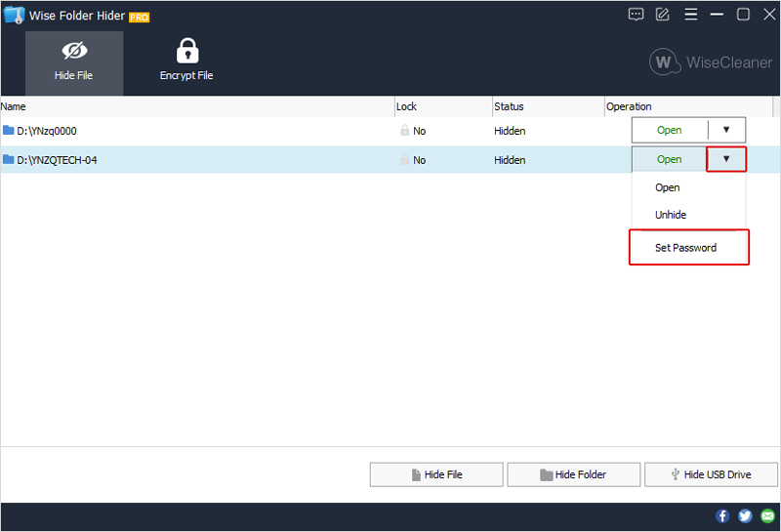Open the Hide File tab
The width and height of the screenshot is (781, 532).
(74, 63)
